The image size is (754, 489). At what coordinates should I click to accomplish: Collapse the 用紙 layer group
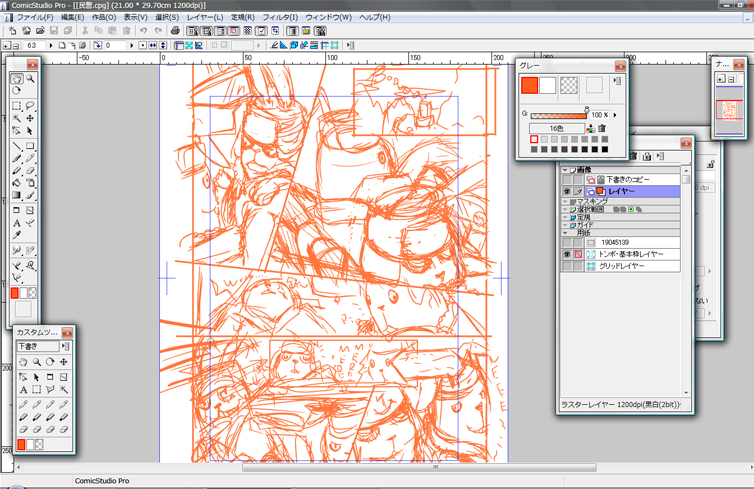click(x=565, y=233)
